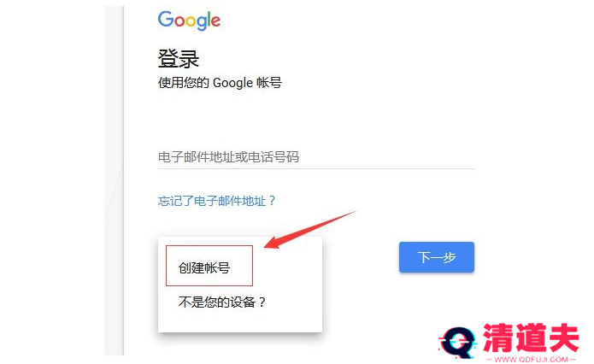Click the 登录 heading

[x=179, y=59]
